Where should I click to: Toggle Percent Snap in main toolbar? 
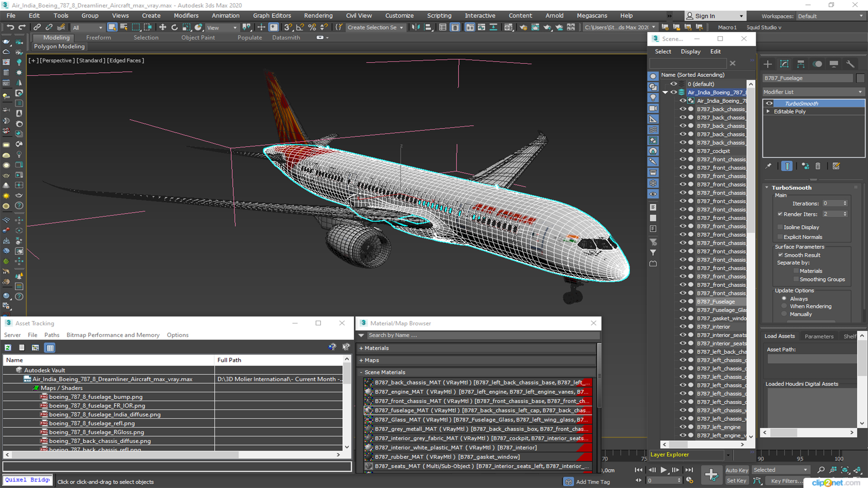(312, 28)
